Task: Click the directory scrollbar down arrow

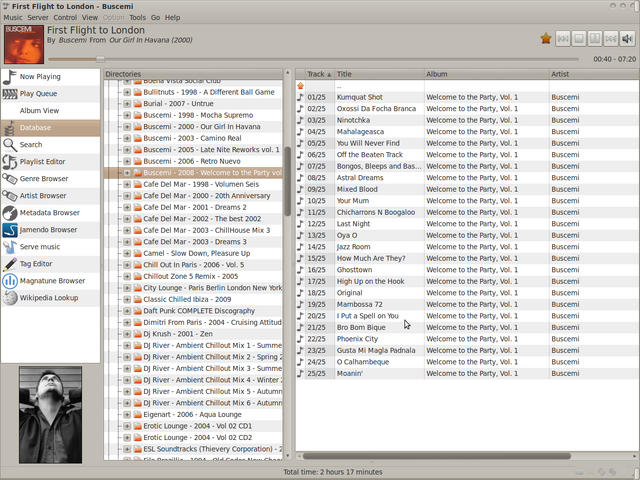Action: (x=288, y=456)
